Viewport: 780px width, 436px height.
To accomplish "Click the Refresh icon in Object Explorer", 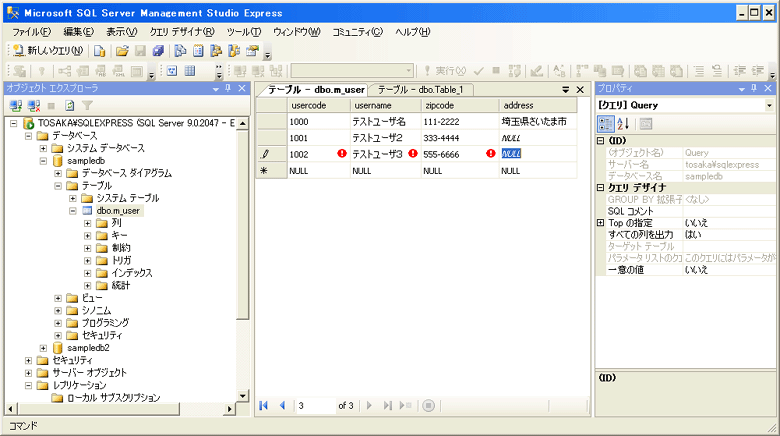I will [70, 106].
